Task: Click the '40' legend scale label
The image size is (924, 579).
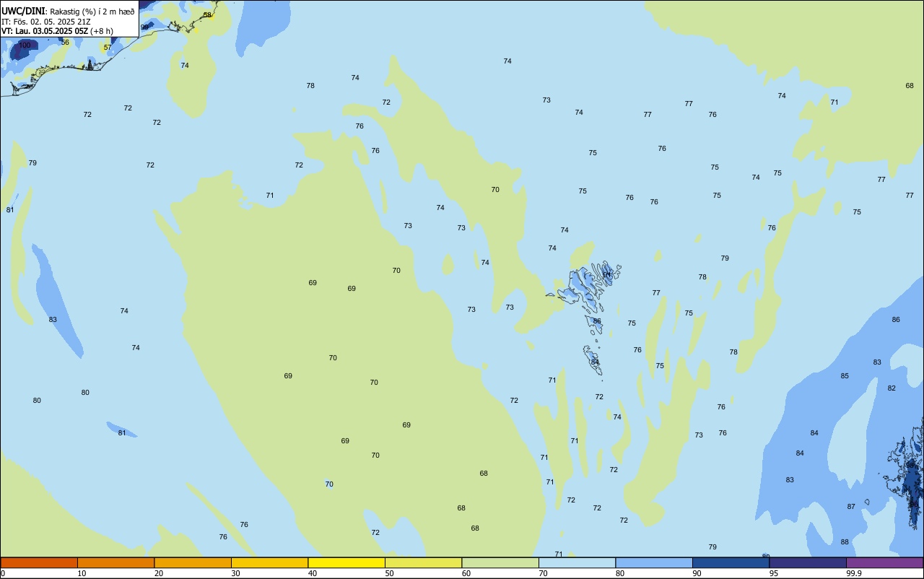Action: [x=313, y=573]
